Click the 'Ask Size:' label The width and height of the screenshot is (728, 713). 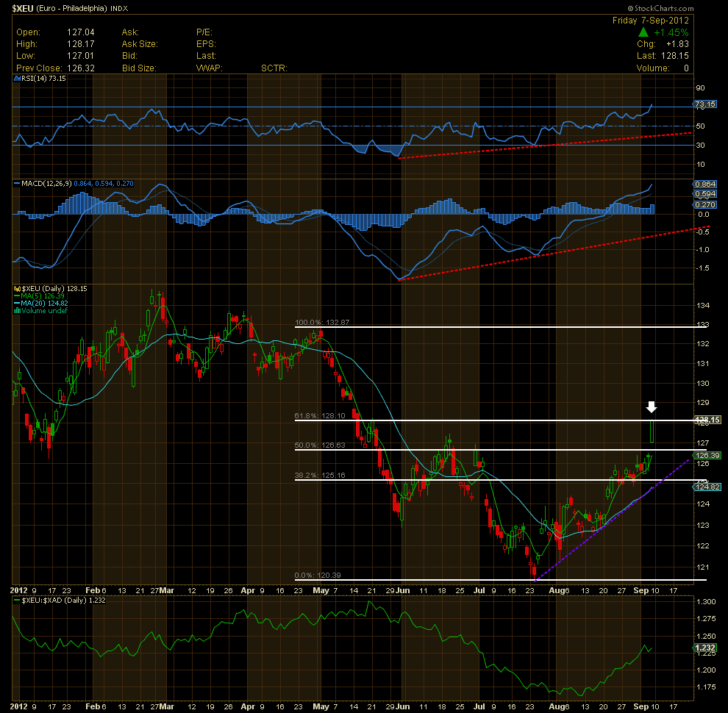(140, 44)
